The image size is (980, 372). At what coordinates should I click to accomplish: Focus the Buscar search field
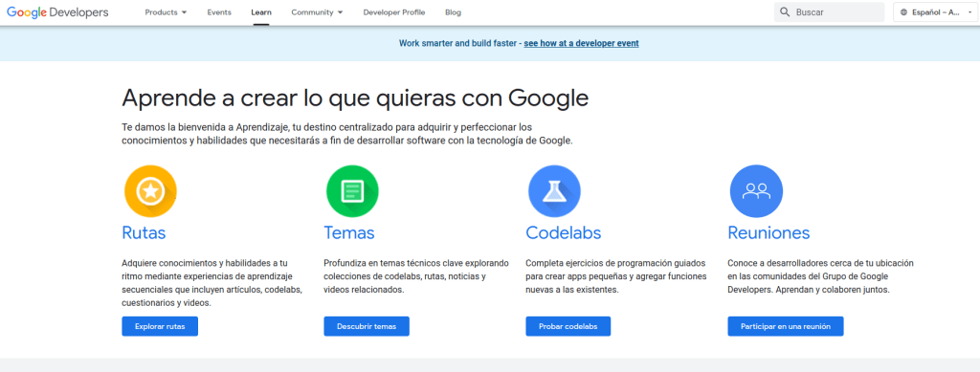[x=829, y=11]
